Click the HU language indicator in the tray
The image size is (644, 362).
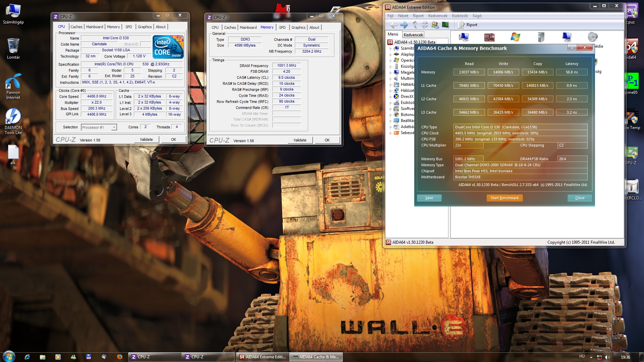(x=582, y=357)
